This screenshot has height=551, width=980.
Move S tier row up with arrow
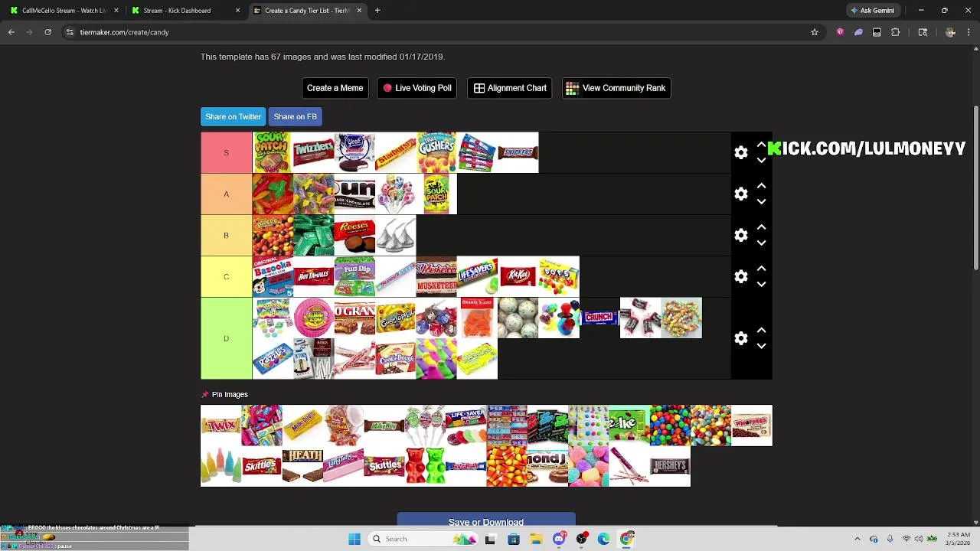click(761, 145)
